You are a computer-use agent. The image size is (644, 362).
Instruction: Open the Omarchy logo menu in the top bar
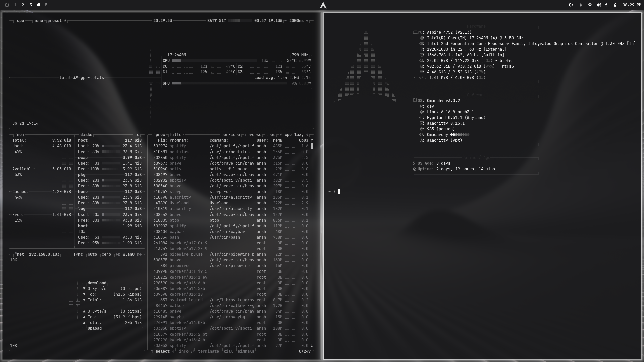point(323,5)
